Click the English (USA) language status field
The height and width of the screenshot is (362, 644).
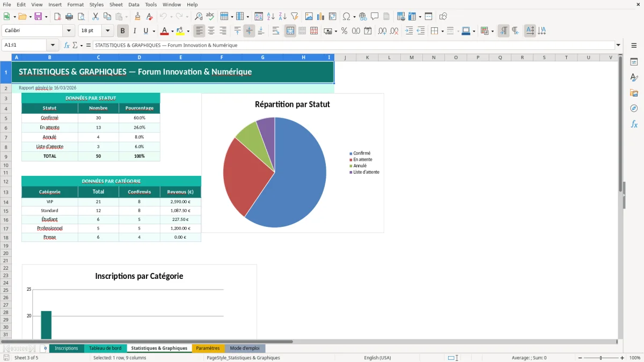[x=377, y=358]
